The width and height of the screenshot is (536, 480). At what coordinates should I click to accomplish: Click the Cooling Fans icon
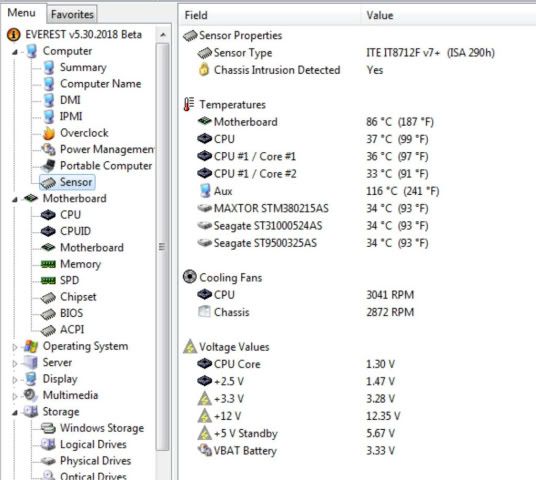[x=190, y=277]
